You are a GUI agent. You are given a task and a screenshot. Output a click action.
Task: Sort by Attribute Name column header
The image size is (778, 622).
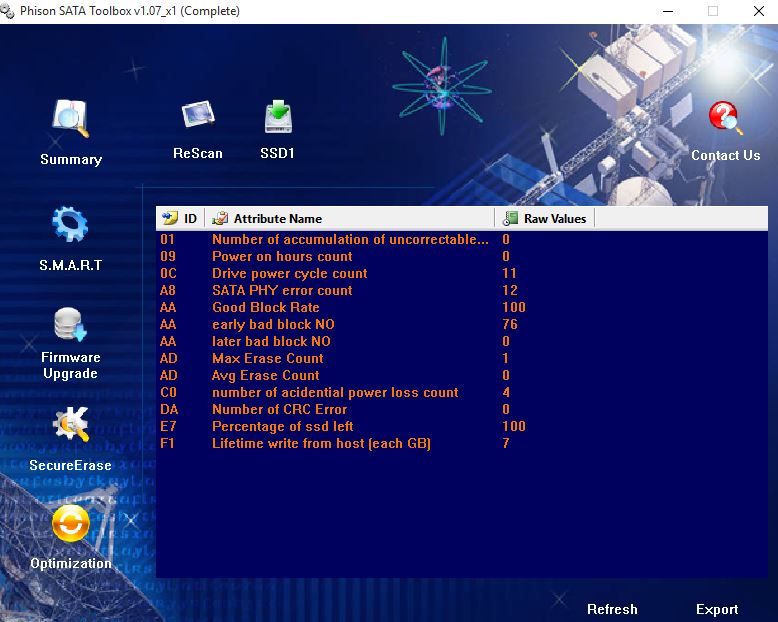[x=349, y=218]
